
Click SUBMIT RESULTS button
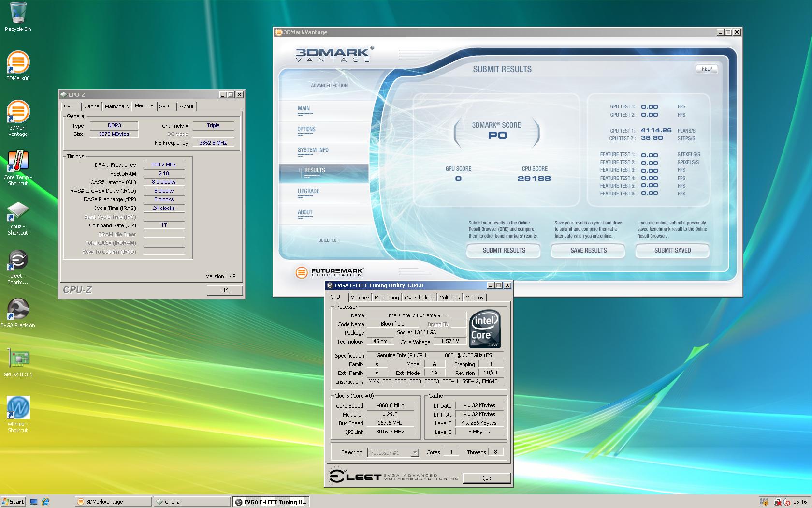504,251
